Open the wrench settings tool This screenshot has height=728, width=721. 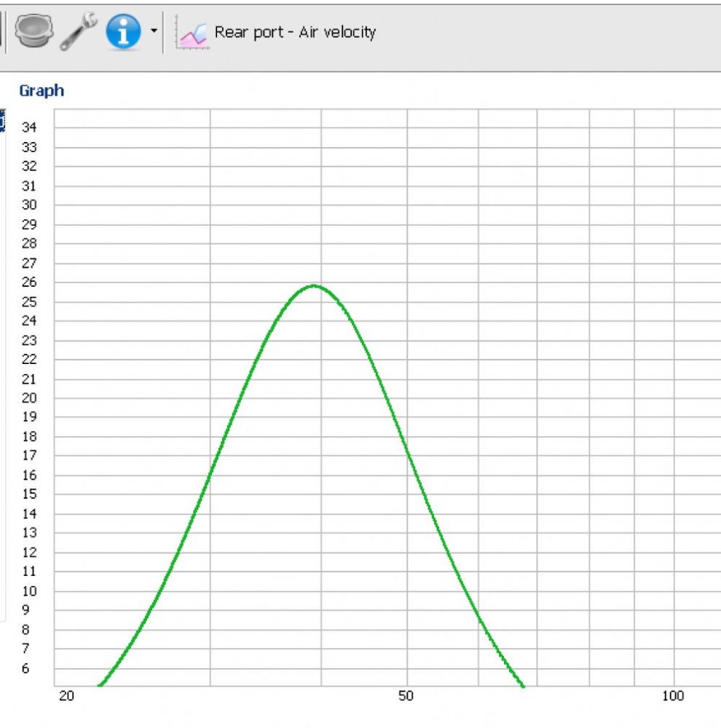coord(78,31)
